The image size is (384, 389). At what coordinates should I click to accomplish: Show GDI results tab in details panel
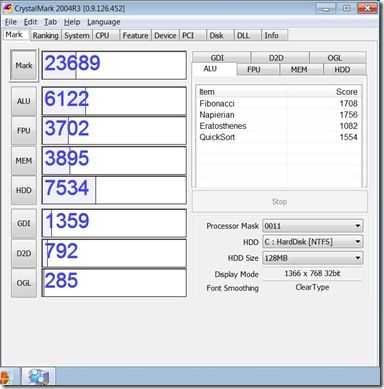pos(221,58)
